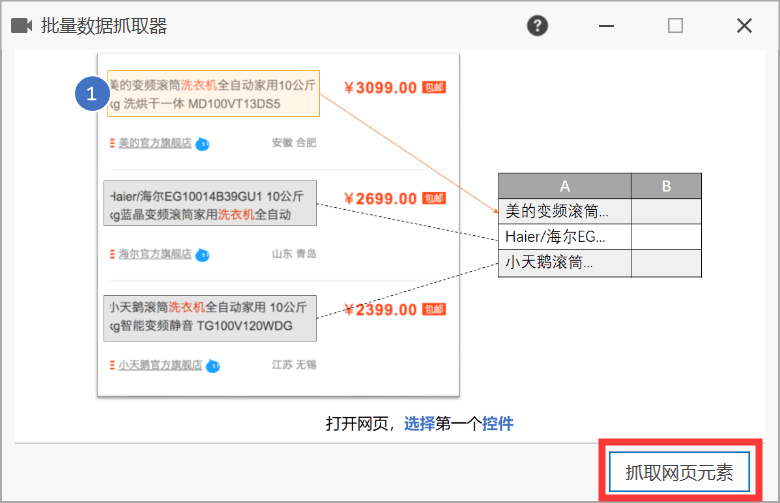
Task: Click the 包邮 badge next to ¥2399.00
Action: click(434, 309)
